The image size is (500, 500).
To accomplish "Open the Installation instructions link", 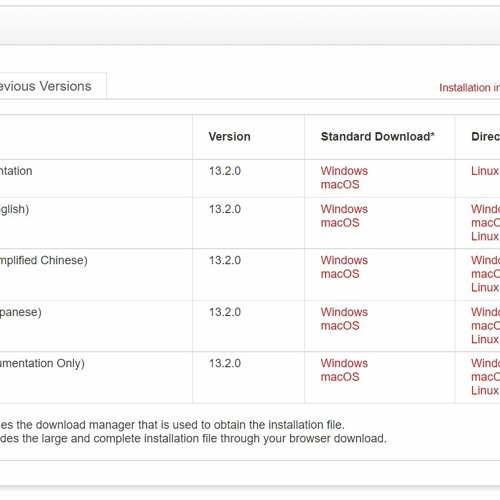I will click(x=469, y=88).
